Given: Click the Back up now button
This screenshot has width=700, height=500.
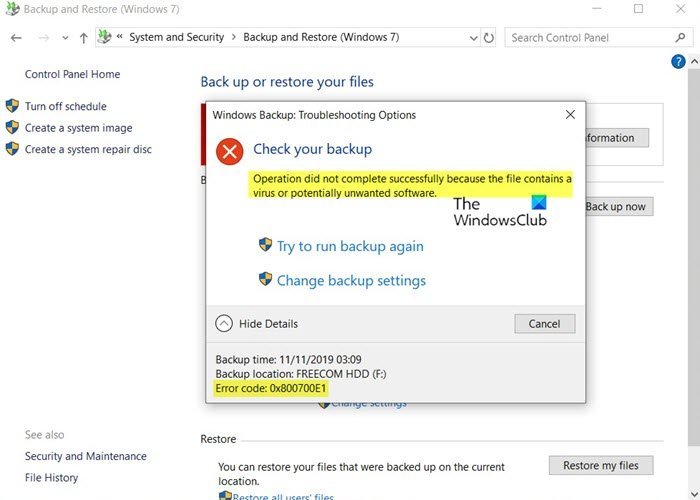Looking at the screenshot, I should (x=615, y=207).
